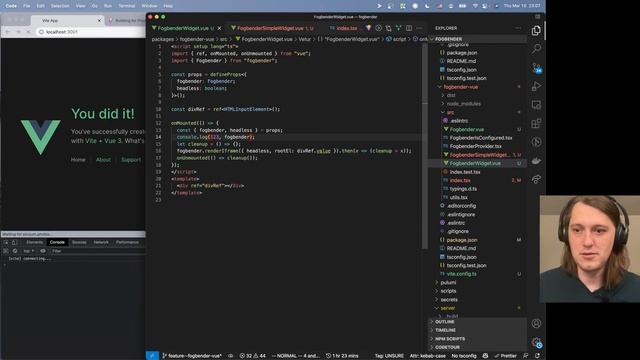The width and height of the screenshot is (640, 360).
Task: Switch to the FogbenderSimpleWidget.vue editor tab
Action: point(271,28)
